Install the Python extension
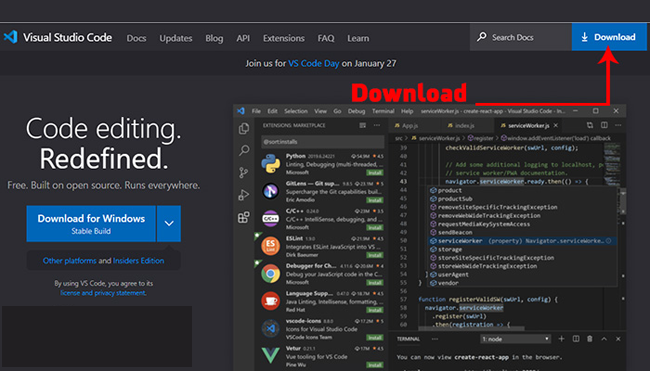This screenshot has height=371, width=650. pos(375,172)
